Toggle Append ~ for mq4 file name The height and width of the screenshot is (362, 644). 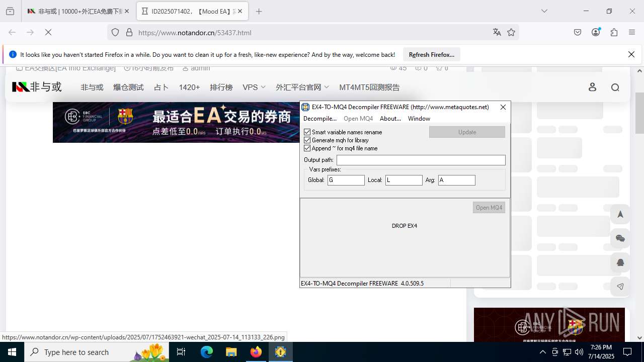click(x=307, y=148)
